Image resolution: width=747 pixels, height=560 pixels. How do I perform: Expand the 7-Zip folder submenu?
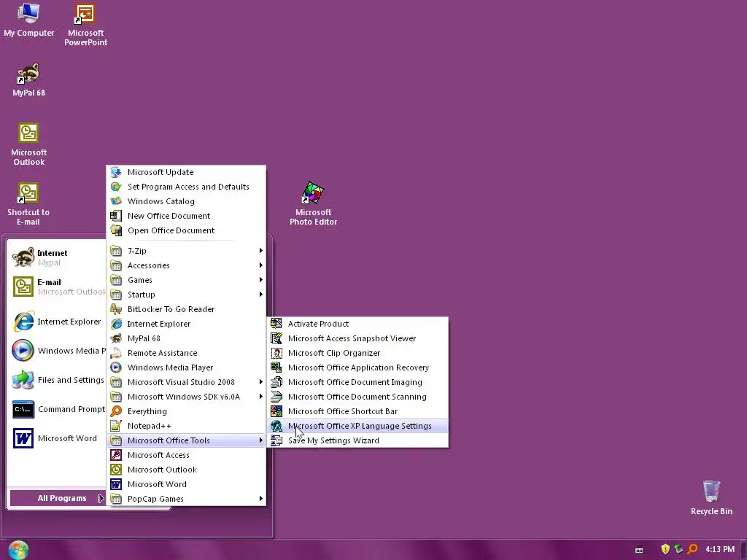(186, 251)
